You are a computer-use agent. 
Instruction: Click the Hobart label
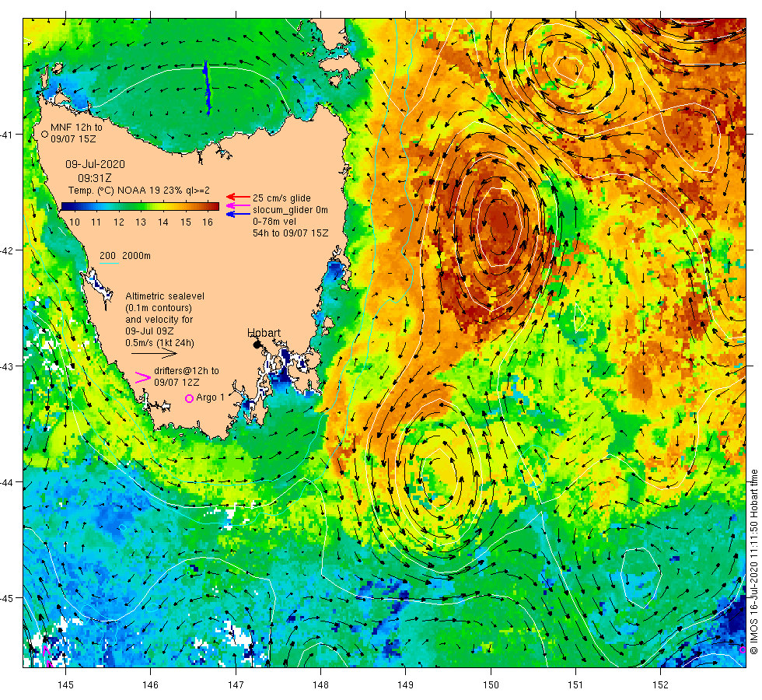(264, 333)
